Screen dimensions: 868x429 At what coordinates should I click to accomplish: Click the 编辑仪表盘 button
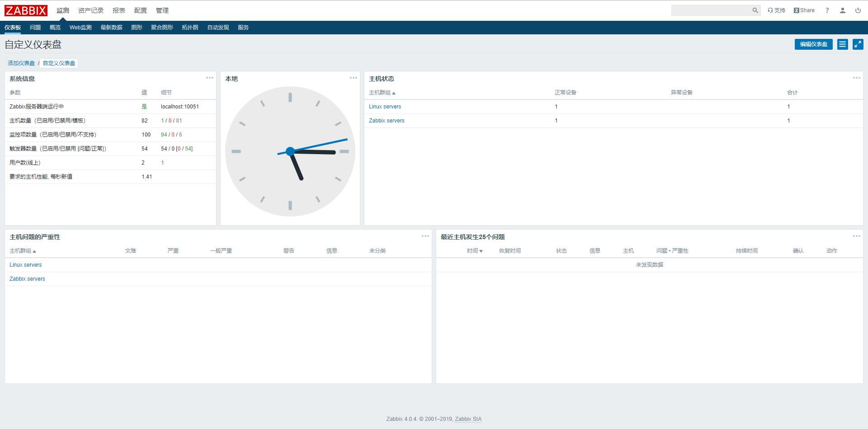point(813,44)
